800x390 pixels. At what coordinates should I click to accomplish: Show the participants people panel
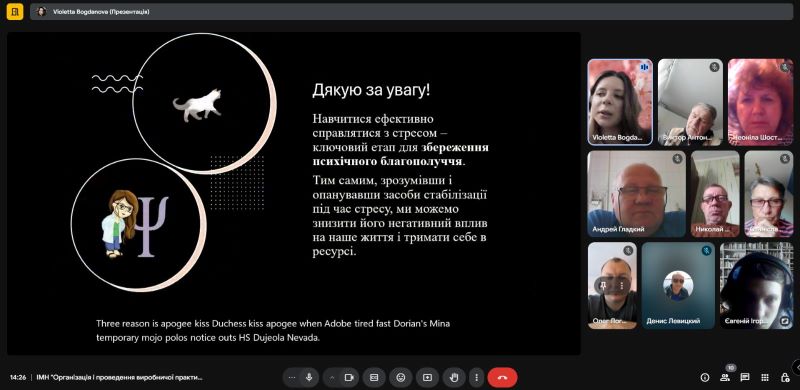(725, 377)
